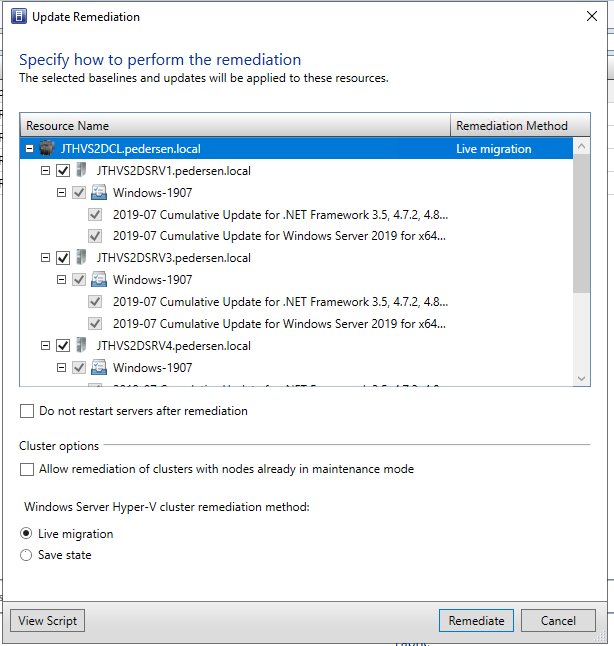Viewport: 614px width, 646px height.
Task: Open the View Script button
Action: coord(47,620)
